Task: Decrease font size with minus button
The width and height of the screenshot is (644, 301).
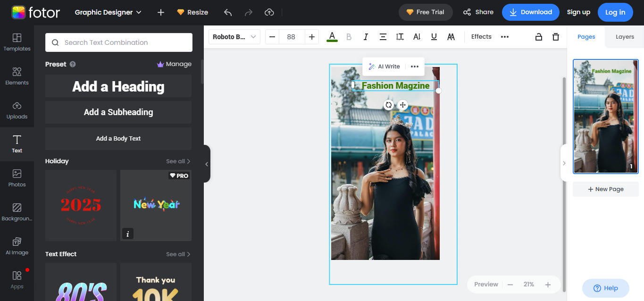Action: point(272,37)
